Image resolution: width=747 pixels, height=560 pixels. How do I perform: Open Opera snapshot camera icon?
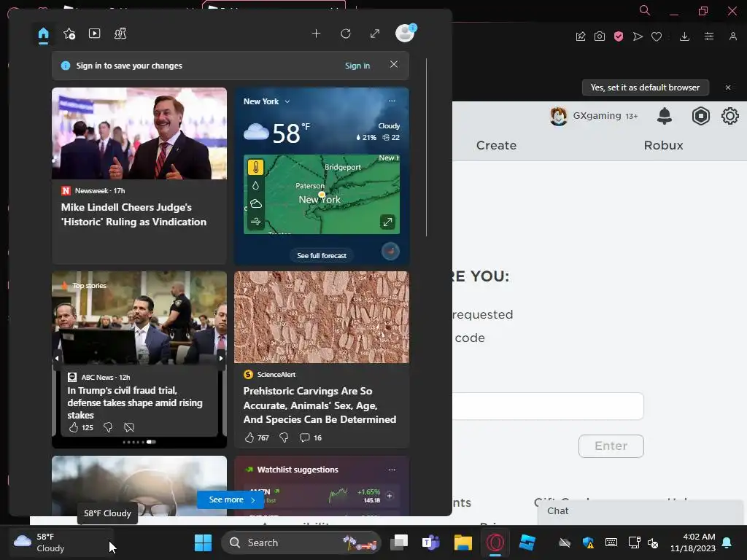point(600,36)
